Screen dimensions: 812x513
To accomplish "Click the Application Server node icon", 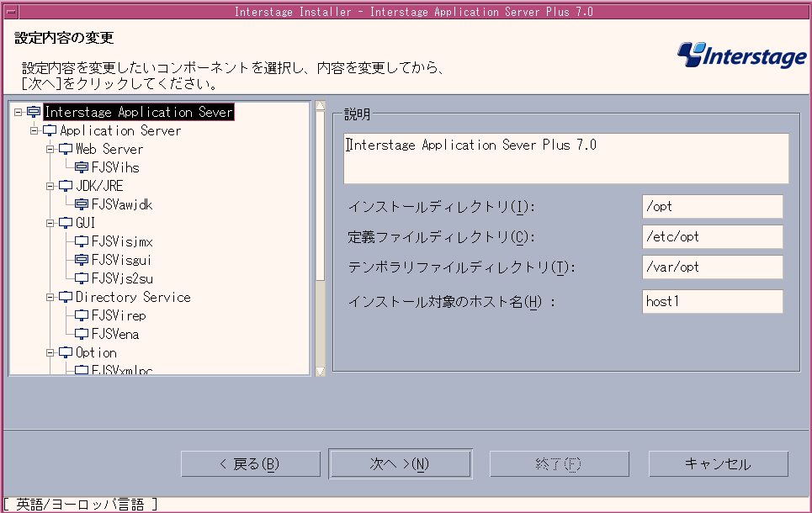I will [x=50, y=130].
